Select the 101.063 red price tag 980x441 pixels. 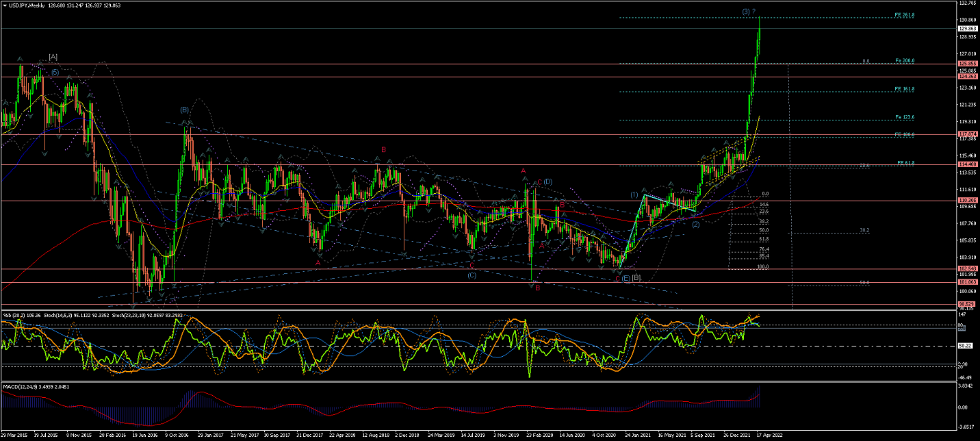[966, 281]
